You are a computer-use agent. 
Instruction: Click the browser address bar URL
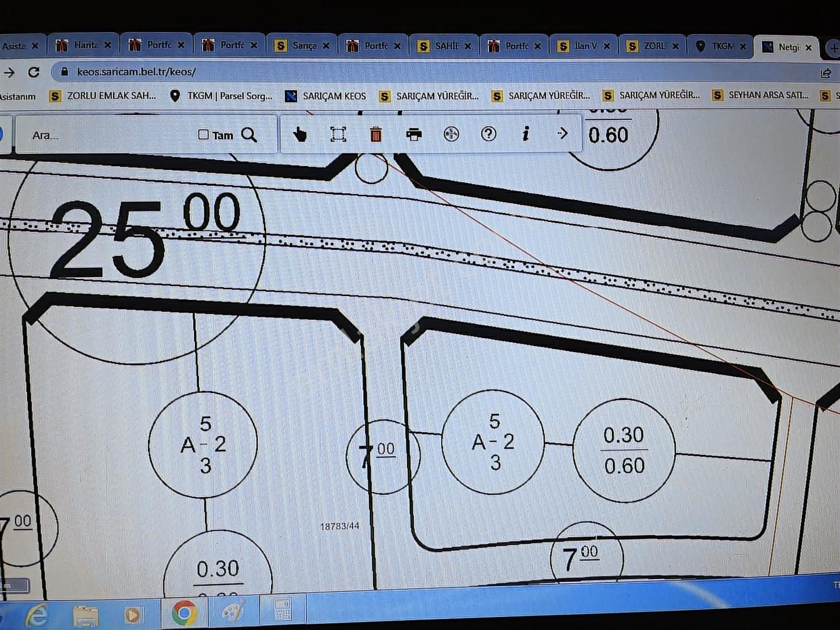[136, 72]
